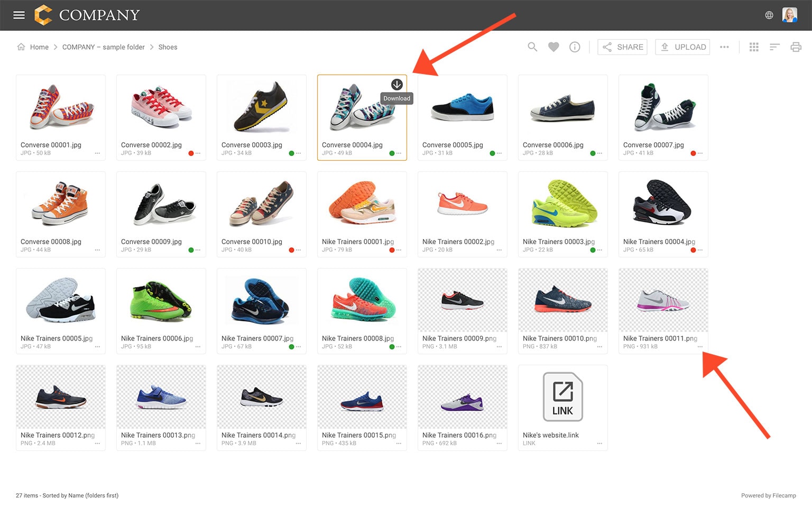Click green label dot on Nike Trainers 00003.jpg
The height and width of the screenshot is (507, 812).
click(593, 250)
